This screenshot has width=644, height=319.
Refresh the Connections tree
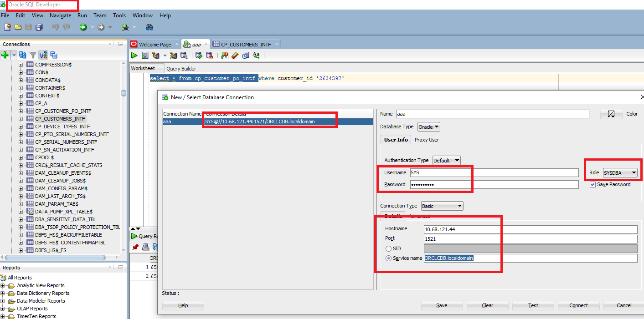(23, 55)
